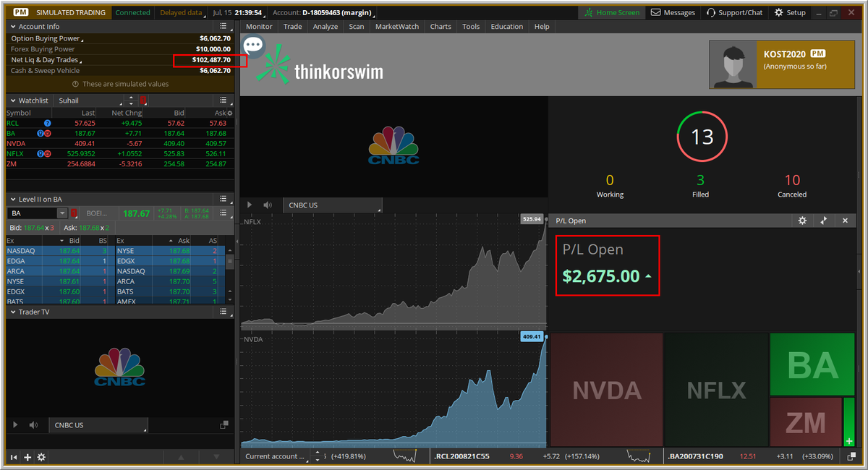This screenshot has width=868, height=470.
Task: Select the ZM heat map tile
Action: click(x=806, y=422)
